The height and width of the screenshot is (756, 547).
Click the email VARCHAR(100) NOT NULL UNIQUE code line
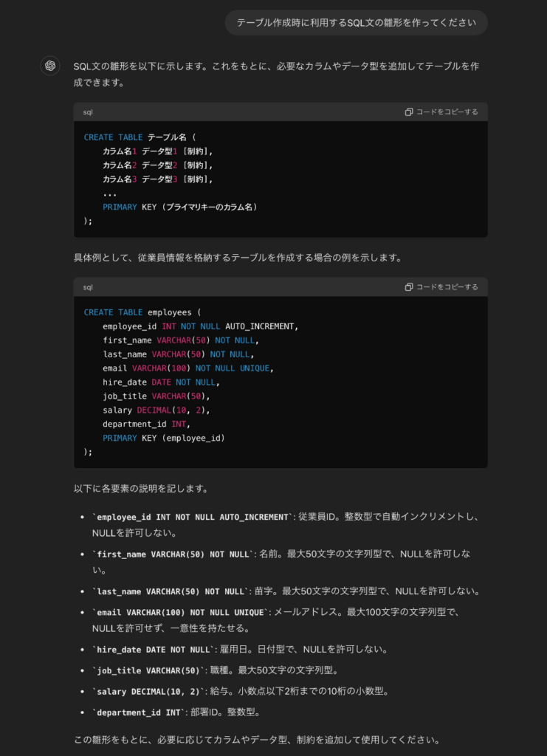click(x=188, y=368)
